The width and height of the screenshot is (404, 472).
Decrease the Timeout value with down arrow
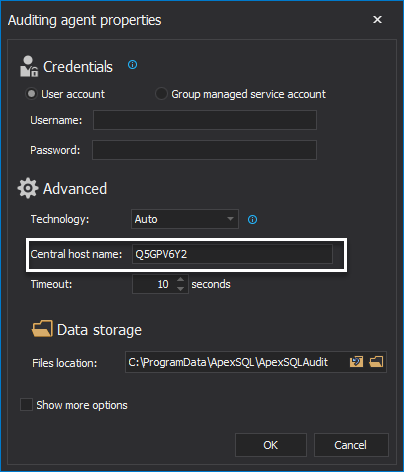point(180,289)
